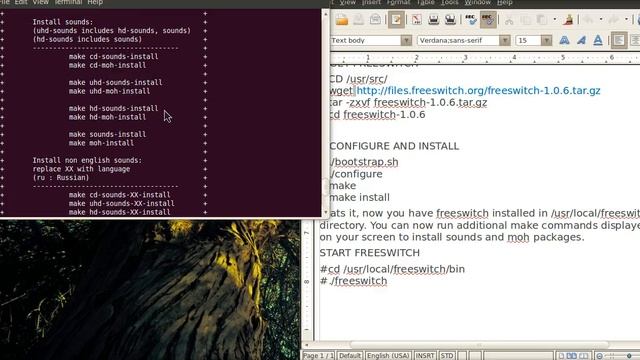This screenshot has height=360, width=640.
Task: Click the Document as E-mail envelope icon
Action: (x=375, y=20)
